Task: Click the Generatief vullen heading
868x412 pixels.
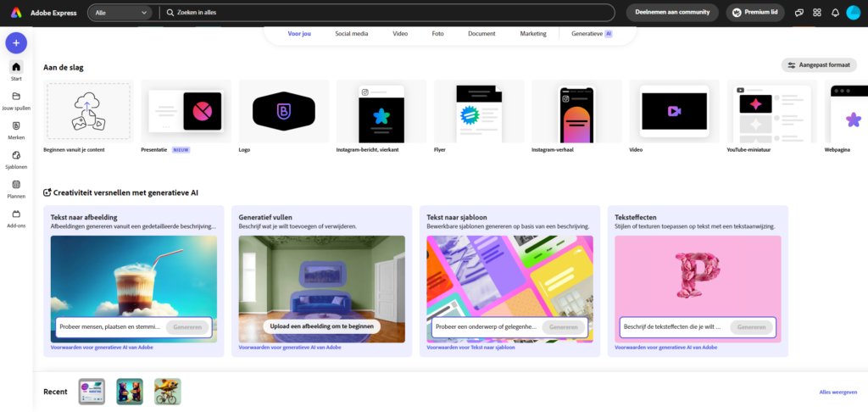Action: pyautogui.click(x=265, y=217)
